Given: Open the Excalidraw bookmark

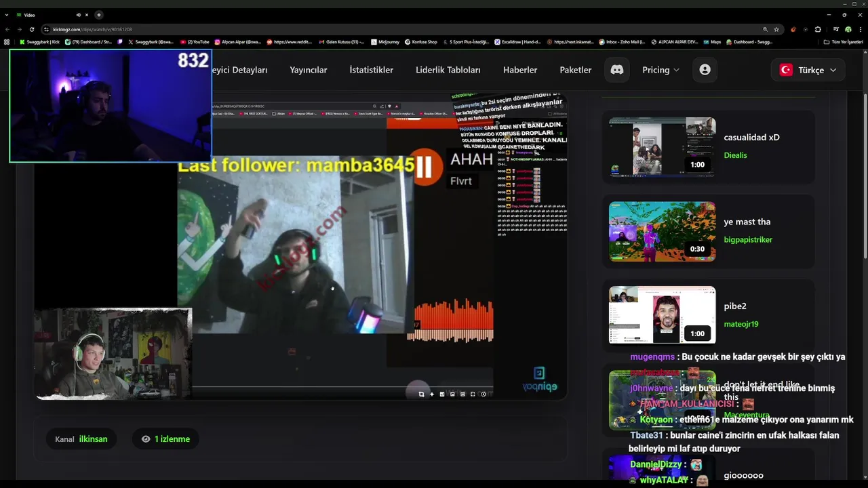Looking at the screenshot, I should pos(517,42).
